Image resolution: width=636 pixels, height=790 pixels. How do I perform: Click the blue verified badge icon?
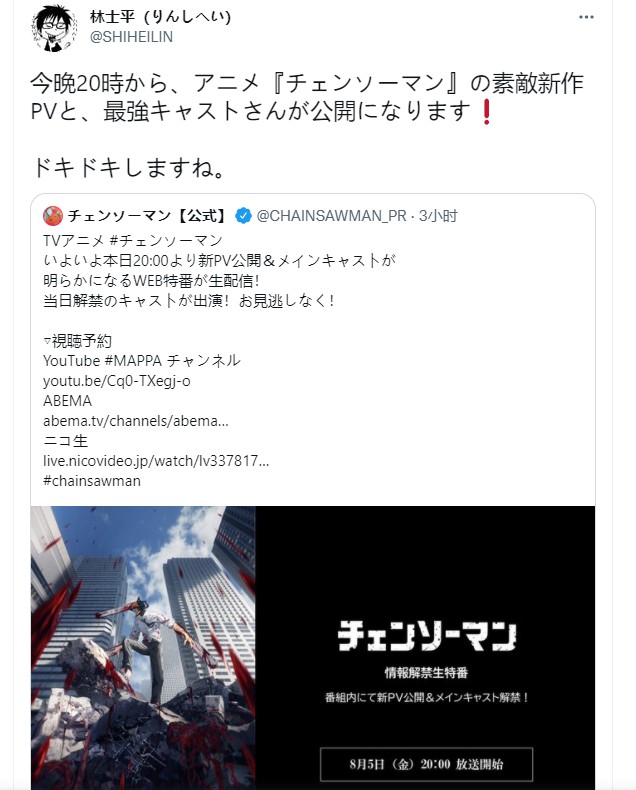tap(243, 216)
